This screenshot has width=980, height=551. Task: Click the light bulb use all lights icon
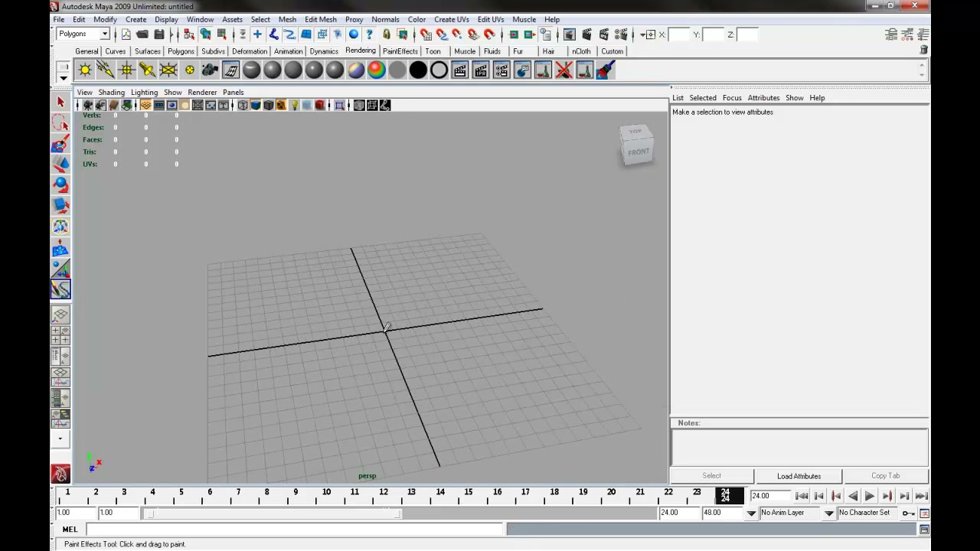point(294,105)
